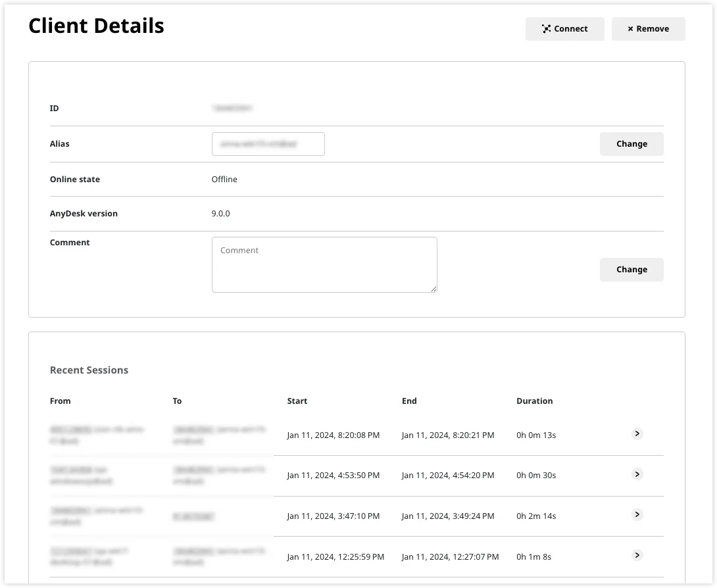
Task: Click the To column header
Action: pyautogui.click(x=178, y=401)
